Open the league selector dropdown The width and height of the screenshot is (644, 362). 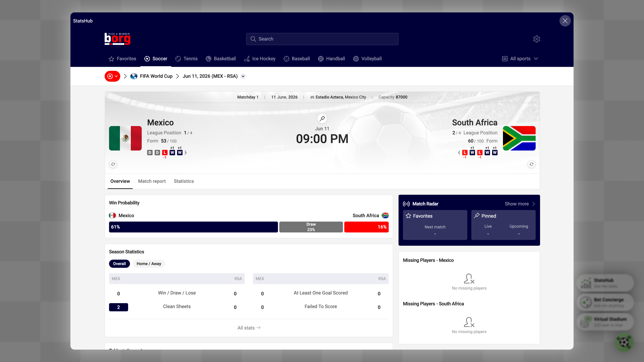(x=112, y=76)
